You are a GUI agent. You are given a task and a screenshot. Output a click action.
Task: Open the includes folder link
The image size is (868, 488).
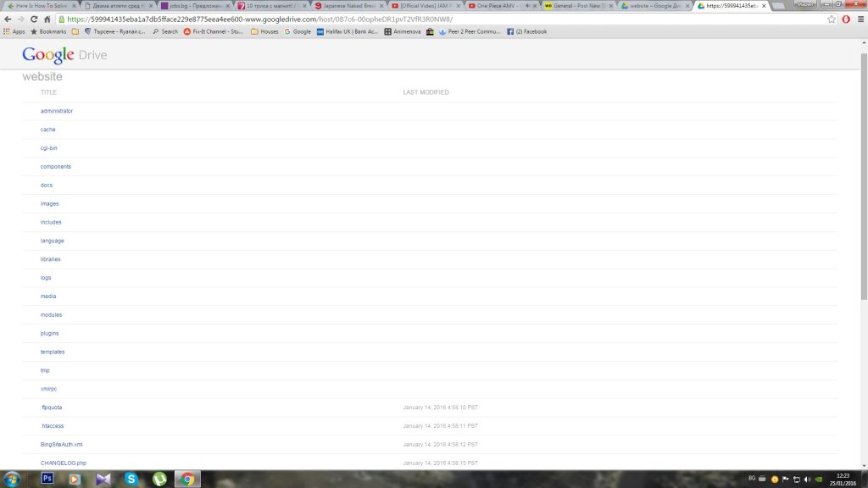click(51, 223)
